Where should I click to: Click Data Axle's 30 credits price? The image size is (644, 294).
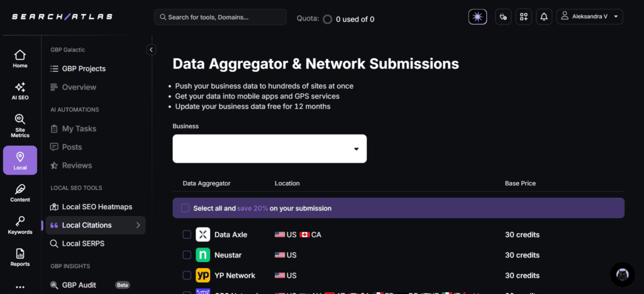(522, 235)
